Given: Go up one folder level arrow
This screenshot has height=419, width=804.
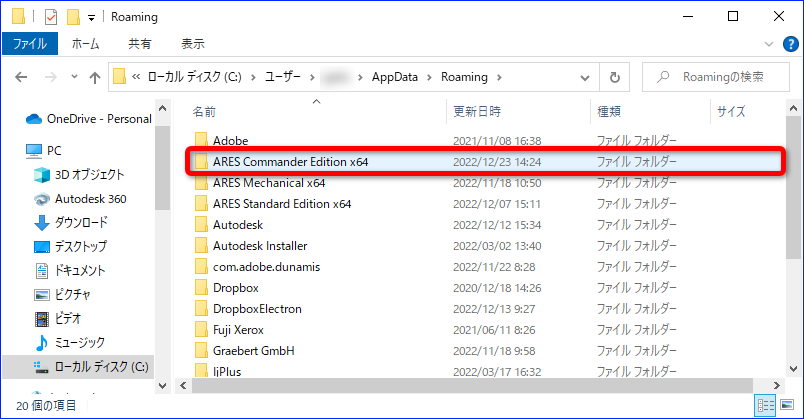Looking at the screenshot, I should [x=94, y=77].
